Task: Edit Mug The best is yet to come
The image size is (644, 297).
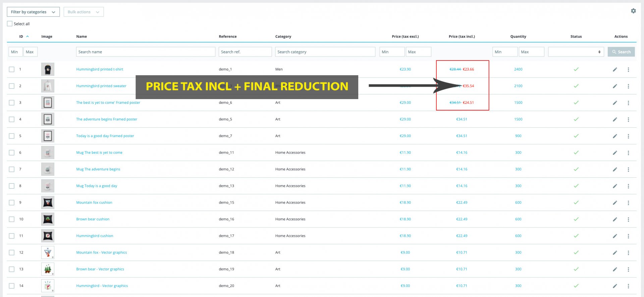Action: pos(615,153)
